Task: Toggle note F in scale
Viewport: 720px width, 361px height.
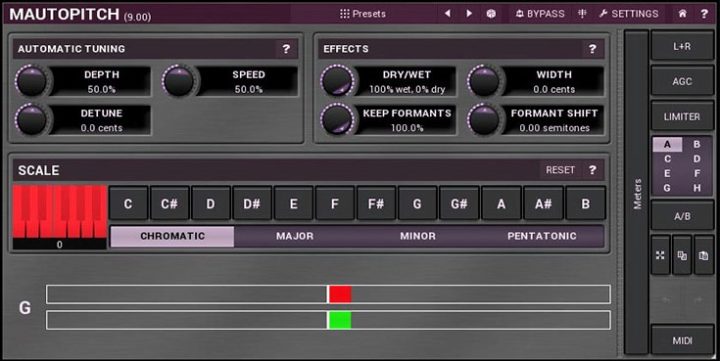Action: tap(335, 203)
